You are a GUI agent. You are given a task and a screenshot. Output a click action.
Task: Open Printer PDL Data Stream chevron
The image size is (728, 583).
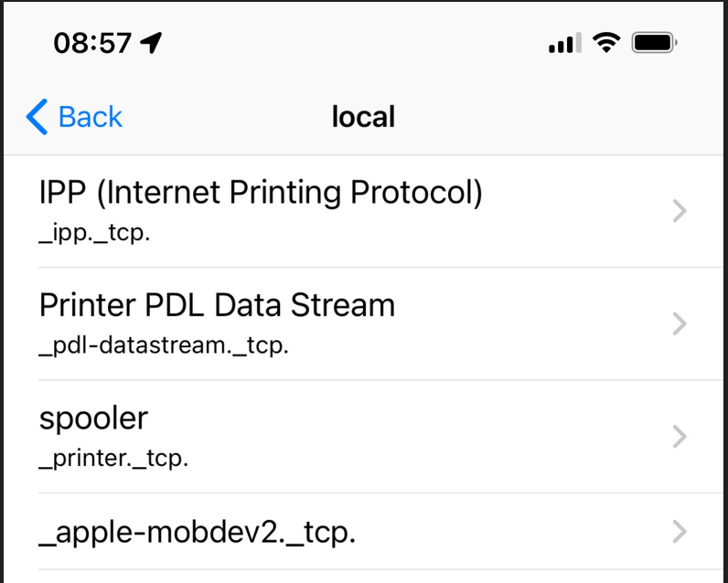[679, 323]
